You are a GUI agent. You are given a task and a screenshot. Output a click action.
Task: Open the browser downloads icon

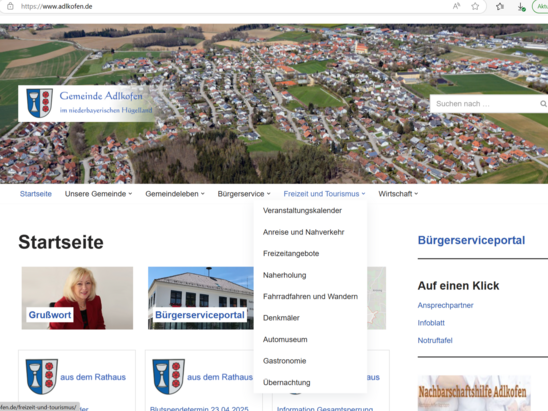pos(521,7)
